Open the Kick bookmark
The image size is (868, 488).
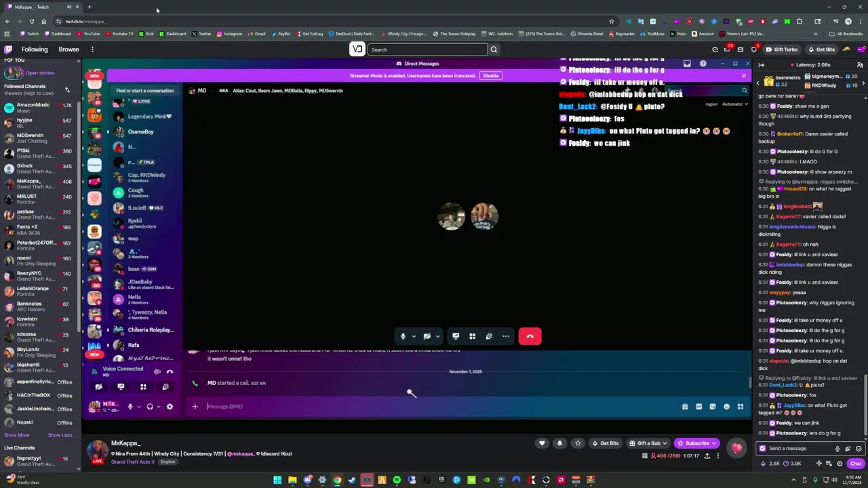(x=146, y=34)
